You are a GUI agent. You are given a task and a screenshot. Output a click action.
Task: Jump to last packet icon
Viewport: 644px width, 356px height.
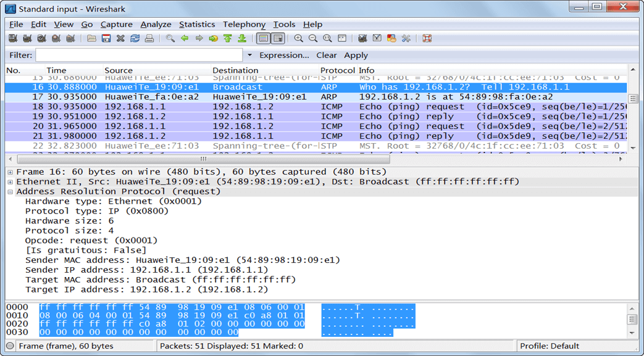(242, 39)
